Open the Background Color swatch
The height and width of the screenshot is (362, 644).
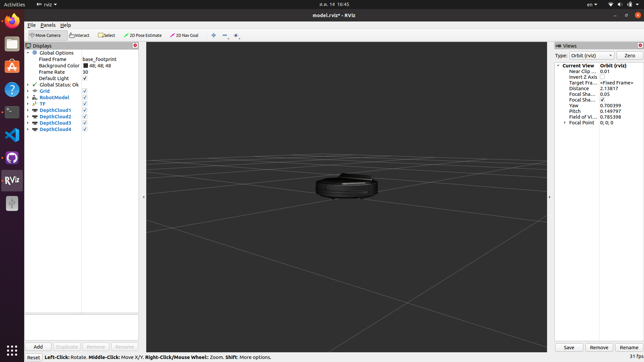coord(85,65)
